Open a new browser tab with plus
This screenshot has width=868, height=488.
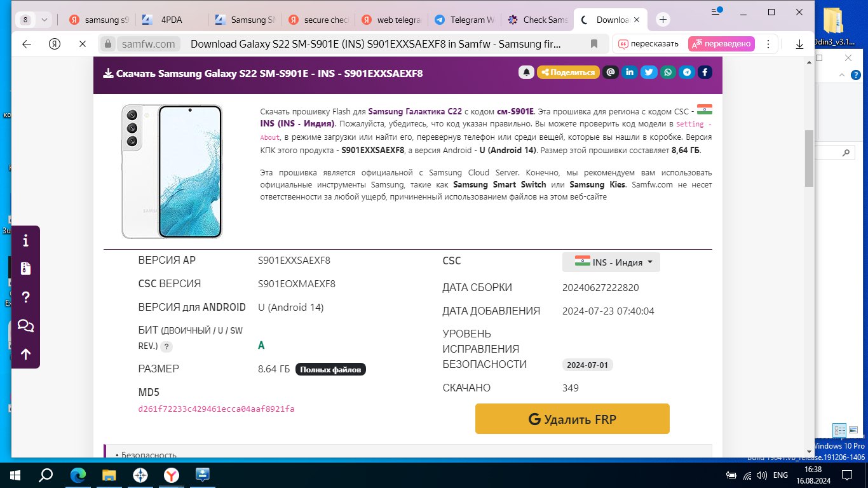tap(663, 20)
